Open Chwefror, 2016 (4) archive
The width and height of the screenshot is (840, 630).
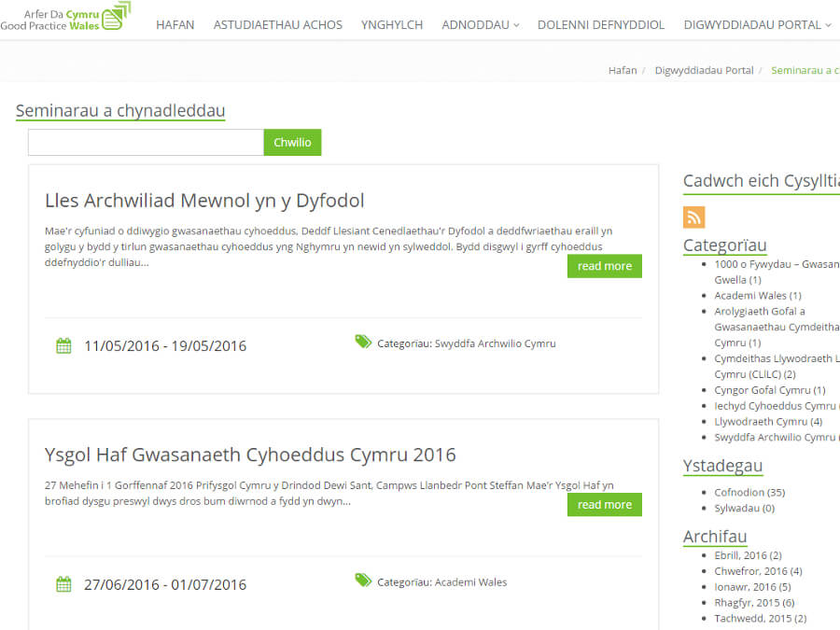click(x=758, y=571)
